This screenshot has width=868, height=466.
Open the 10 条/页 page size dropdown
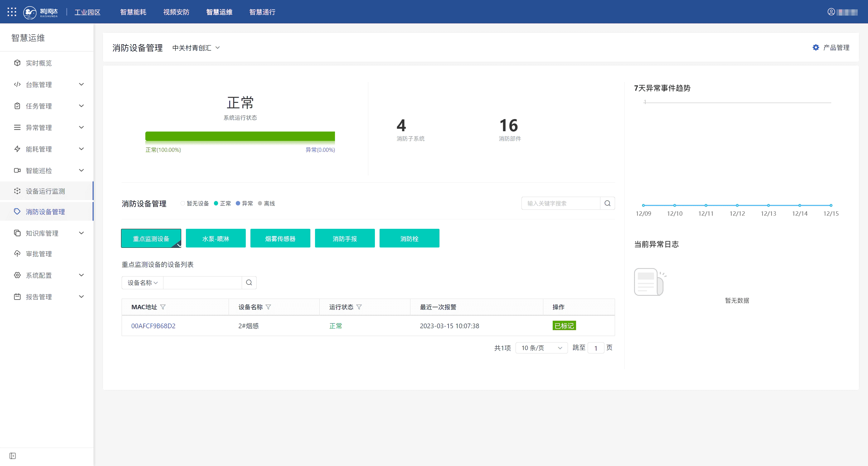[541, 348]
